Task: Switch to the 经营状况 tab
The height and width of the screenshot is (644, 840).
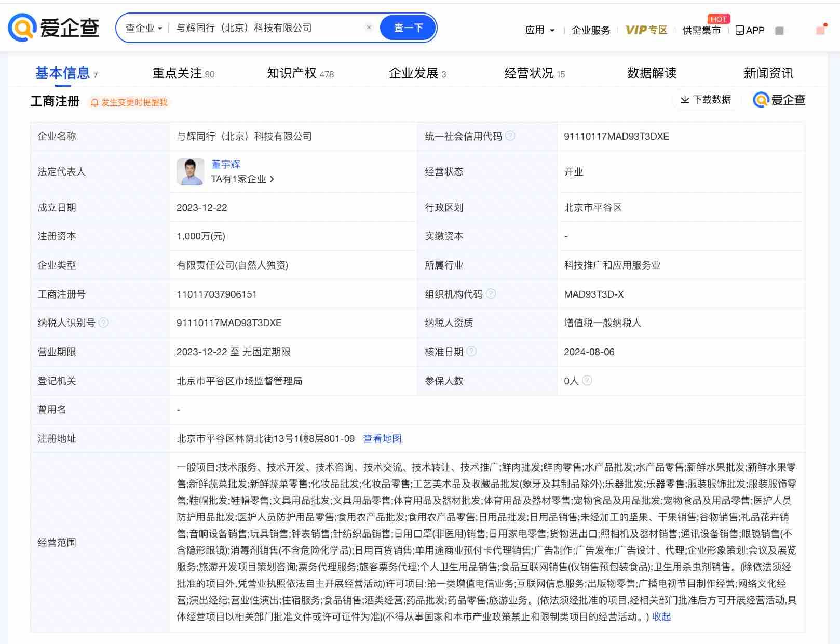Action: tap(535, 73)
